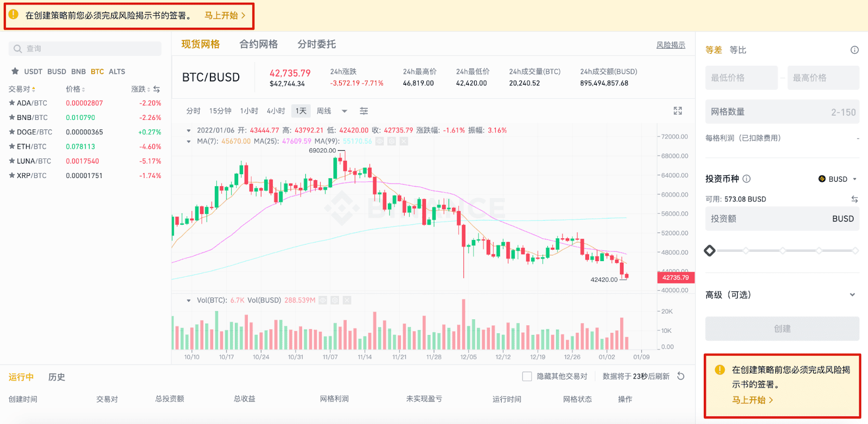The height and width of the screenshot is (424, 868).
Task: Select BUSD market tab
Action: tap(56, 71)
